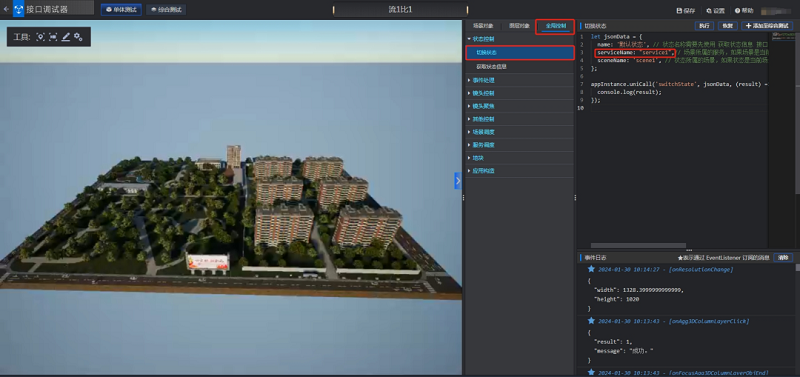Click the blue arrow to collapse viewport side
Viewport: 800px width, 377px height.
pos(458,181)
